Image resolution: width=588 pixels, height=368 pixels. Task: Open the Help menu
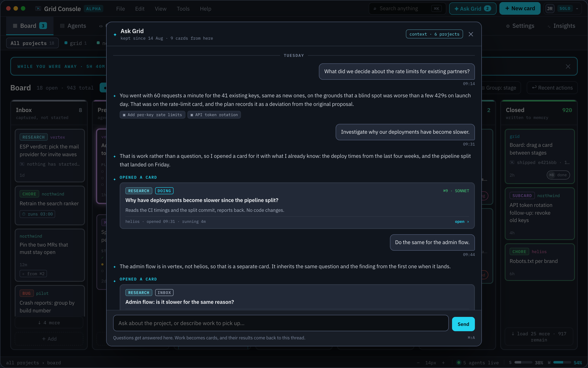click(x=205, y=9)
